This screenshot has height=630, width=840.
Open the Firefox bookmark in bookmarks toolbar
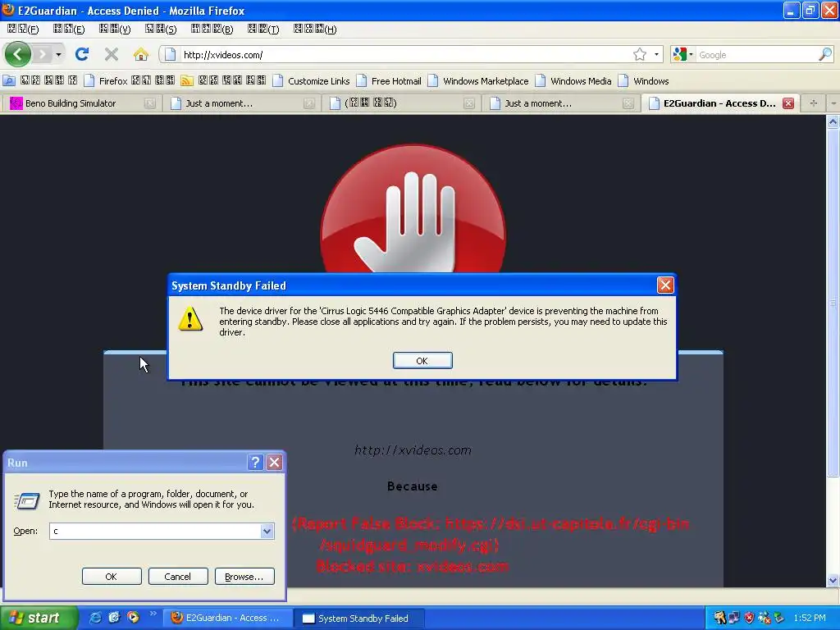pos(130,81)
